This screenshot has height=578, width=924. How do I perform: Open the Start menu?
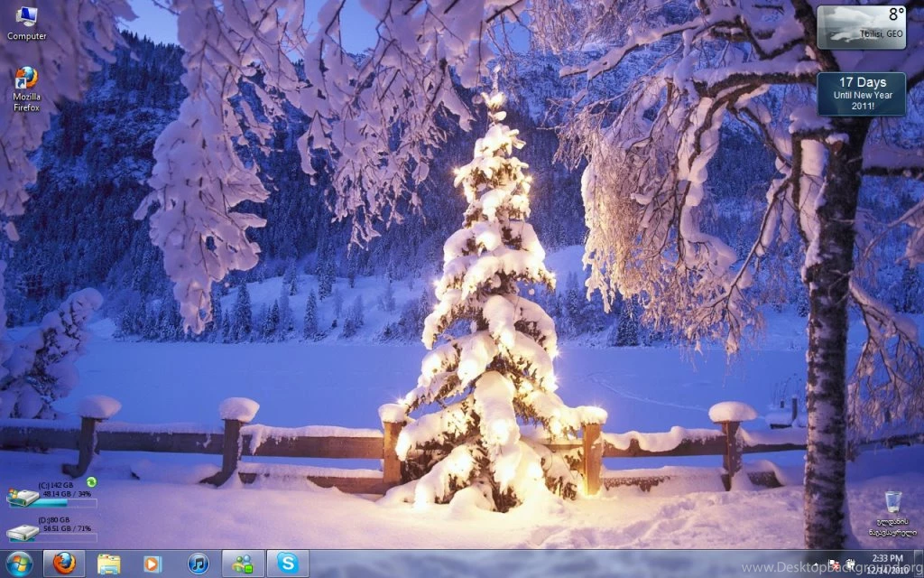pos(17,563)
